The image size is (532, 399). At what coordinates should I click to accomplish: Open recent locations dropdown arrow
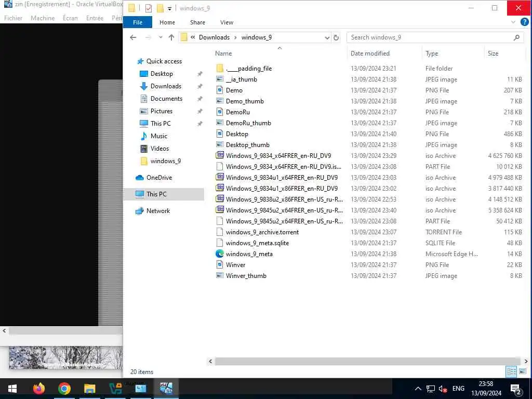pyautogui.click(x=160, y=37)
